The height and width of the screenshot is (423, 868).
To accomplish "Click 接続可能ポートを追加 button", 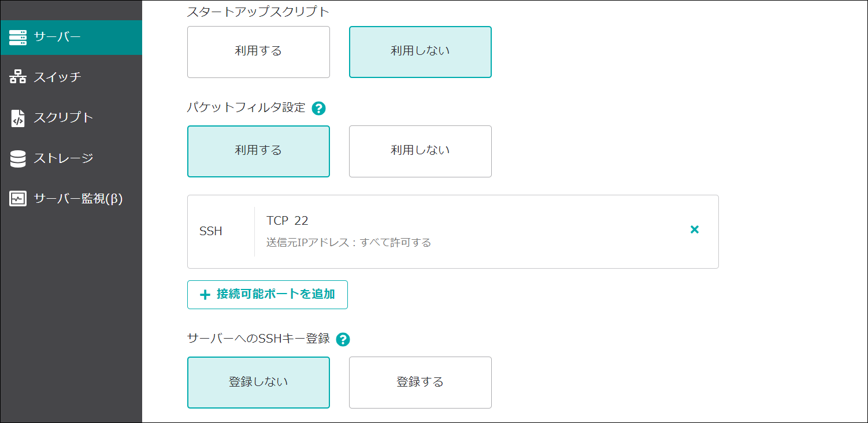I will pyautogui.click(x=268, y=294).
